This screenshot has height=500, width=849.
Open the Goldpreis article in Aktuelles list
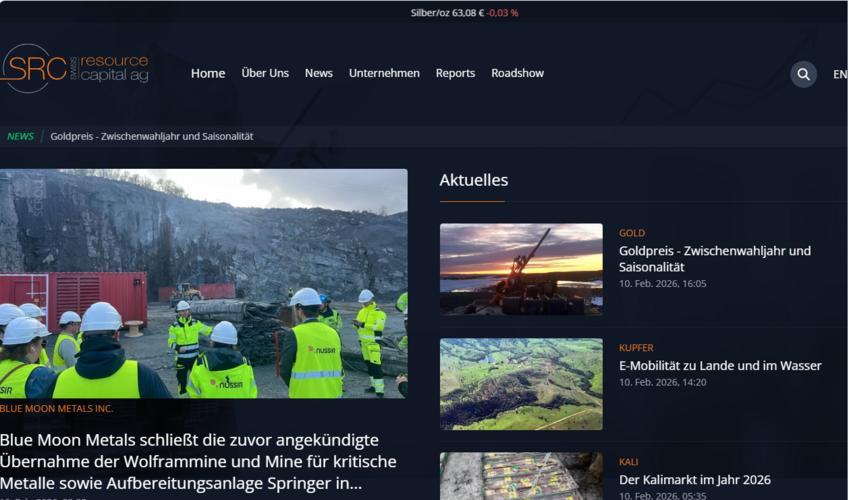point(715,259)
